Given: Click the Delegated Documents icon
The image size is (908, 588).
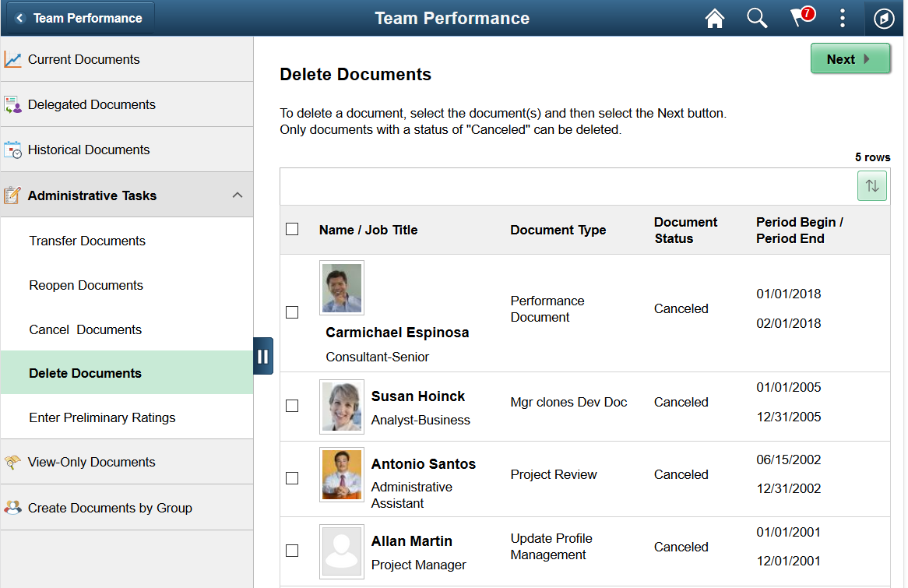Looking at the screenshot, I should pos(12,105).
